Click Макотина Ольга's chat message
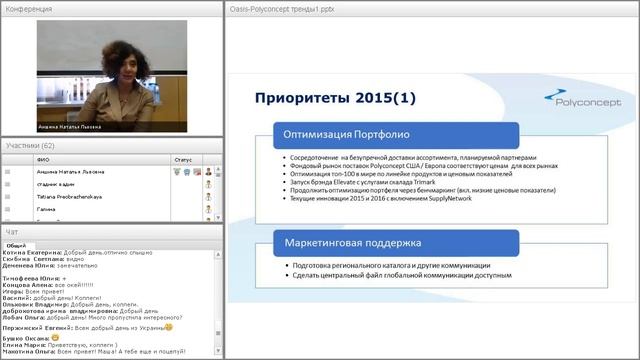Image resolution: width=640 pixels, height=360 pixels. tap(94, 351)
